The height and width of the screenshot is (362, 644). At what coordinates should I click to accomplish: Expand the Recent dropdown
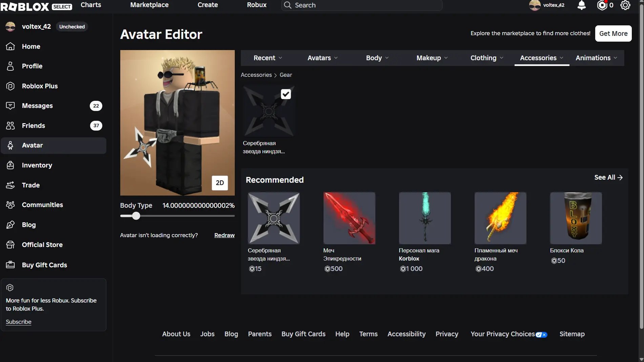[x=268, y=58]
